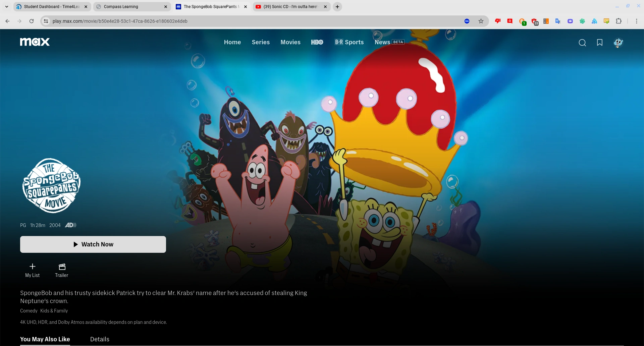Bookmark the current page with the star
The height and width of the screenshot is (346, 644).
pos(481,21)
